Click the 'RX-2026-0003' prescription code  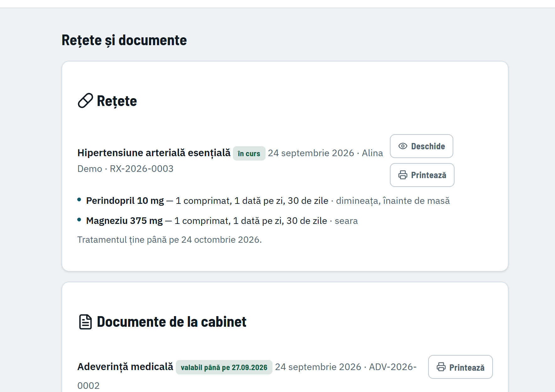click(x=142, y=169)
